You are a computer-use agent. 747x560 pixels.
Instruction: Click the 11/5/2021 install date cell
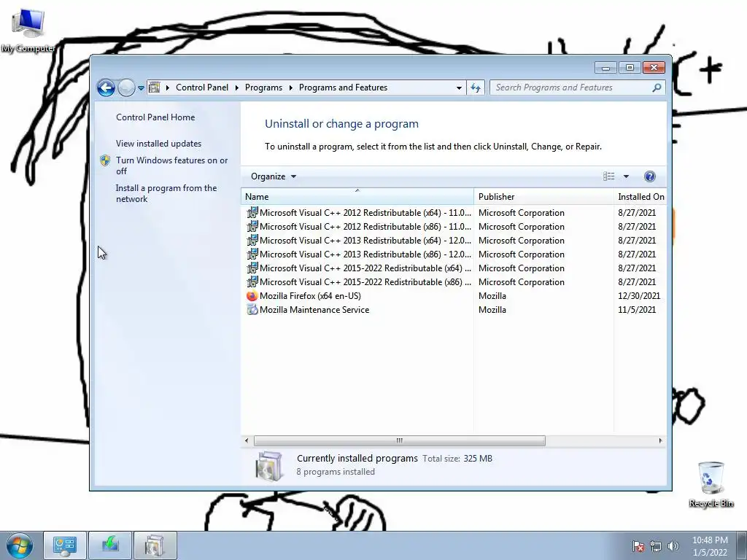[637, 309]
